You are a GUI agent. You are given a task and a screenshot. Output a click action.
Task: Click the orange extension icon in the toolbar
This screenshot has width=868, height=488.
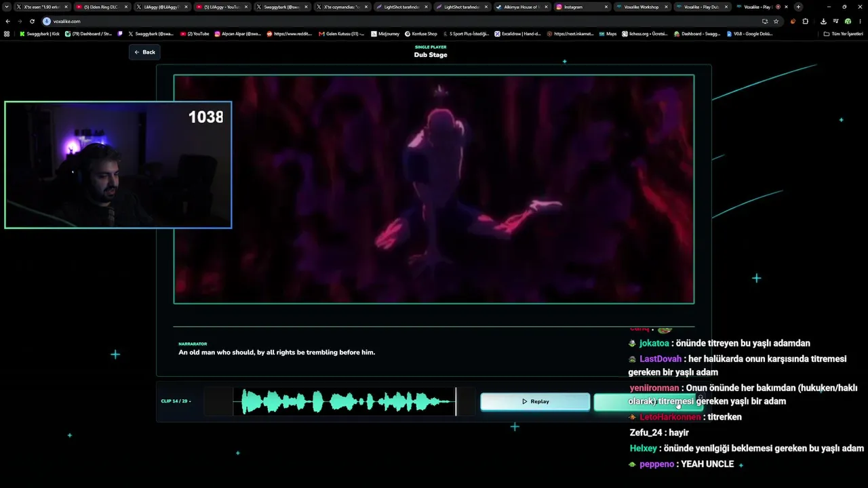(x=793, y=21)
